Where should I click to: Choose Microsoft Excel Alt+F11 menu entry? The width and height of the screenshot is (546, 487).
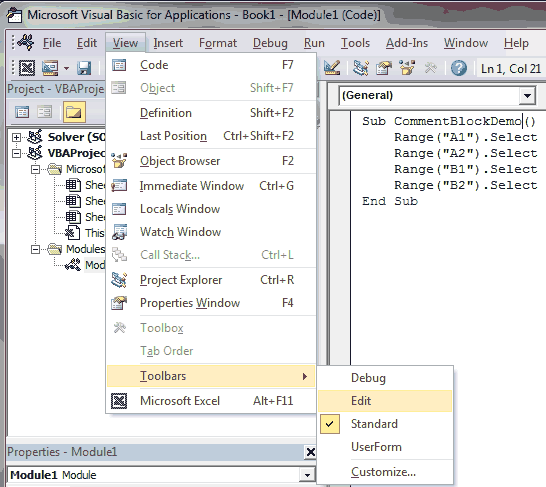211,401
